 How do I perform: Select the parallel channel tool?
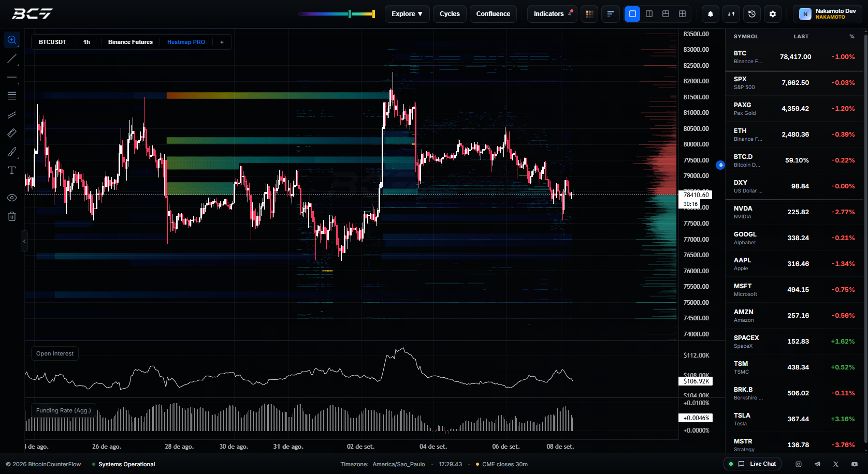pyautogui.click(x=12, y=114)
